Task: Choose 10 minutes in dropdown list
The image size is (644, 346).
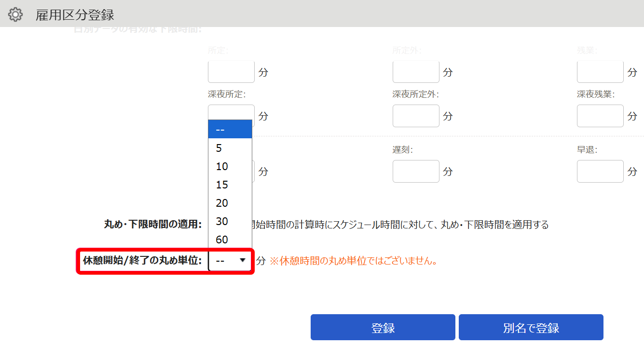Action: pyautogui.click(x=230, y=166)
